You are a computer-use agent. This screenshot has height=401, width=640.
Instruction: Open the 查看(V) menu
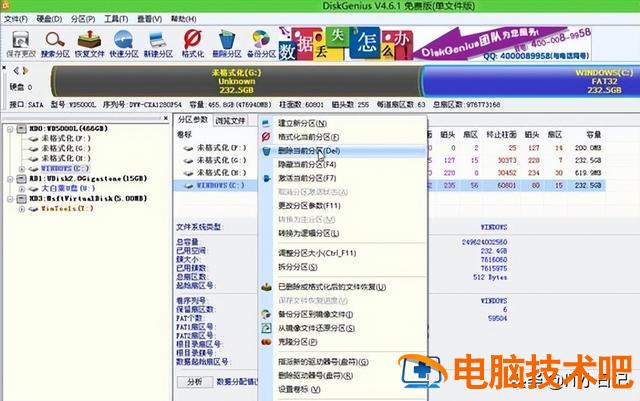coord(149,19)
